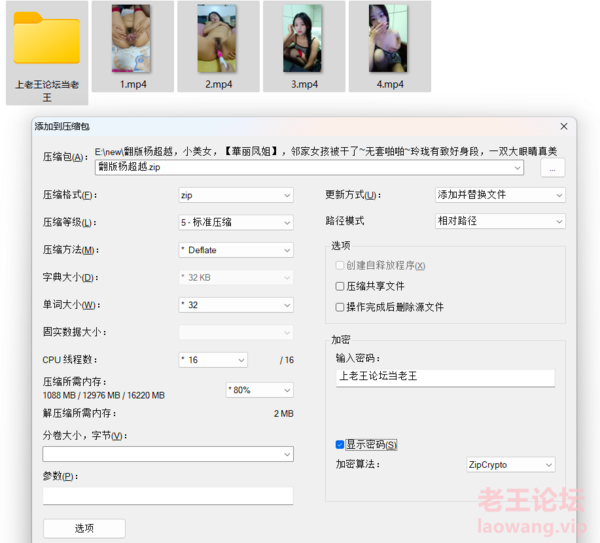Select the yellow folder 上老王论坛当老王
Image resolution: width=600 pixels, height=543 pixels.
(x=47, y=53)
